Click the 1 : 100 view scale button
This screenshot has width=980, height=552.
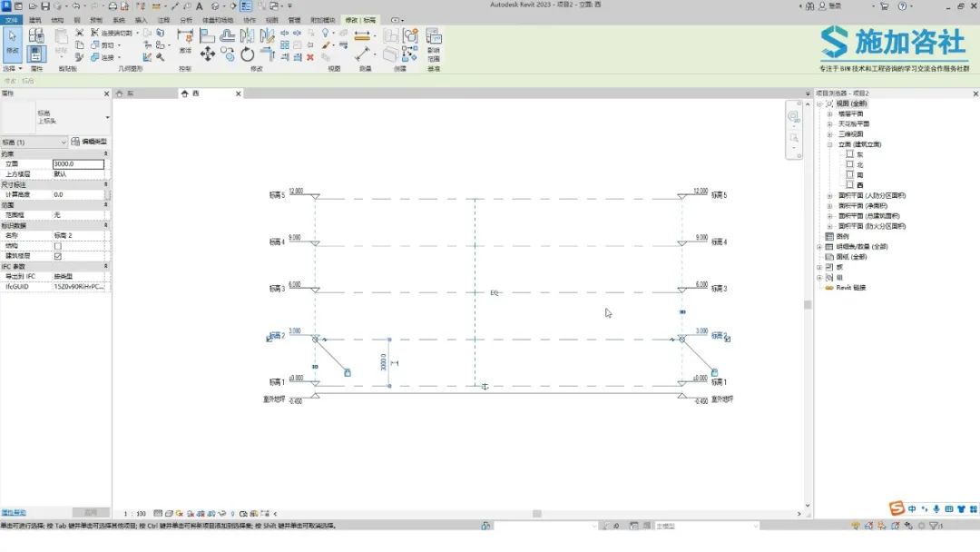click(134, 514)
